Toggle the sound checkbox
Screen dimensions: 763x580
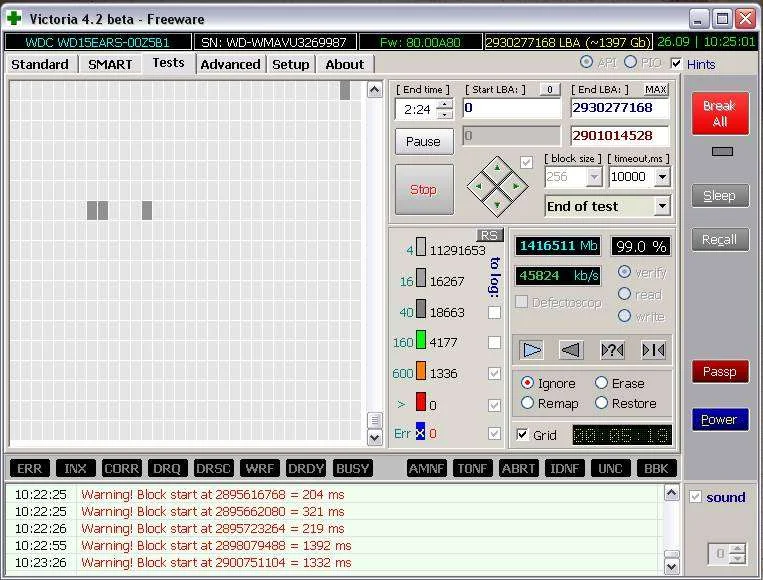coord(695,497)
